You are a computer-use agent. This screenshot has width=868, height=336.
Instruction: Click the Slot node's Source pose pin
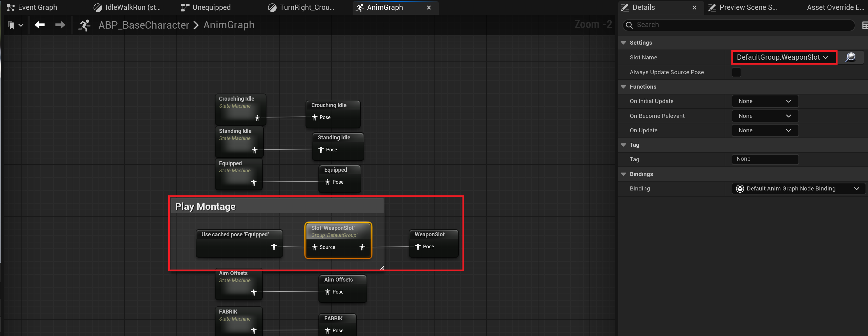tap(314, 247)
